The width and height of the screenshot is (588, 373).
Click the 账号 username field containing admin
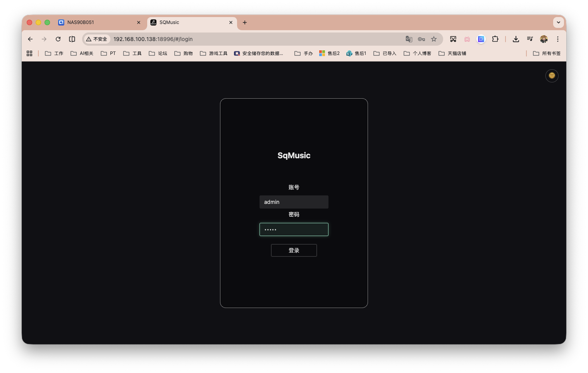pyautogui.click(x=294, y=202)
